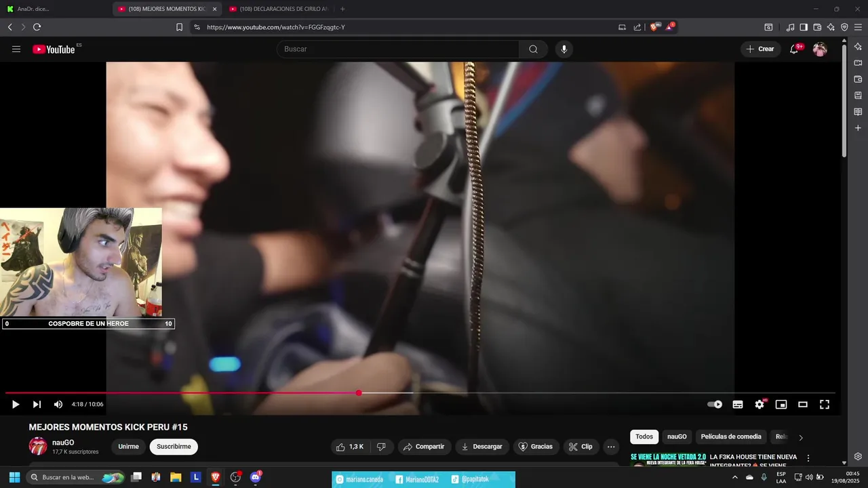Open the YouTube hamburger guide menu
868x488 pixels.
click(16, 49)
